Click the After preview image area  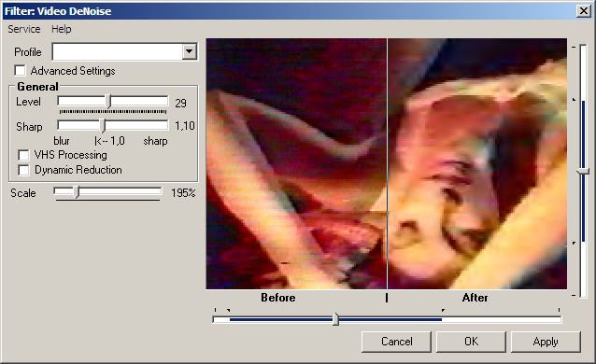pyautogui.click(x=477, y=163)
